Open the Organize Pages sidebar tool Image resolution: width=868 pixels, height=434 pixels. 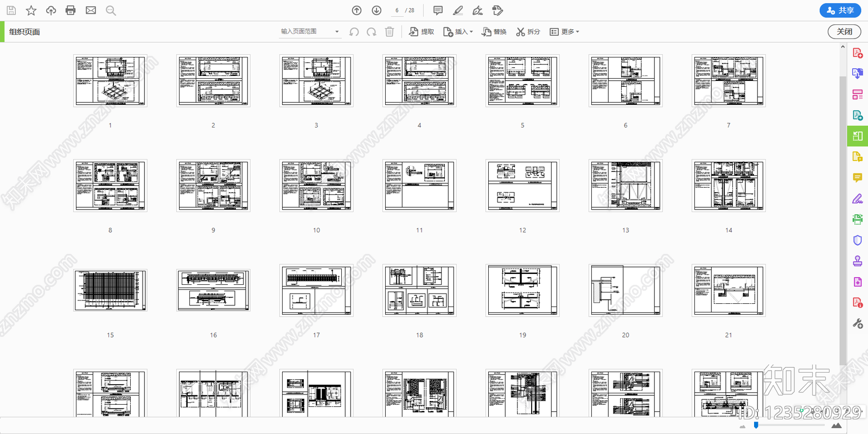point(858,136)
